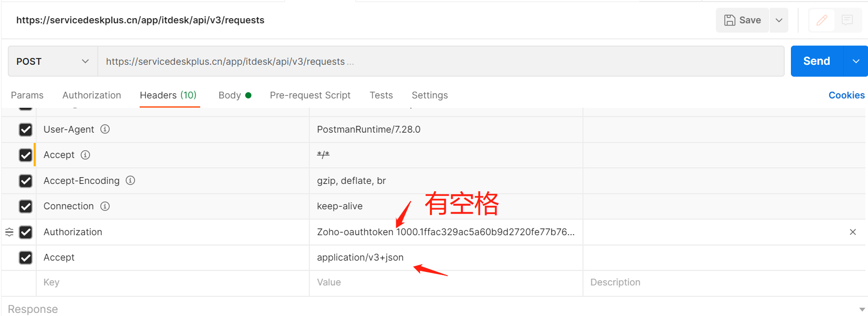Image resolution: width=868 pixels, height=316 pixels.
Task: Show info for Accept-Encoding header
Action: [130, 180]
